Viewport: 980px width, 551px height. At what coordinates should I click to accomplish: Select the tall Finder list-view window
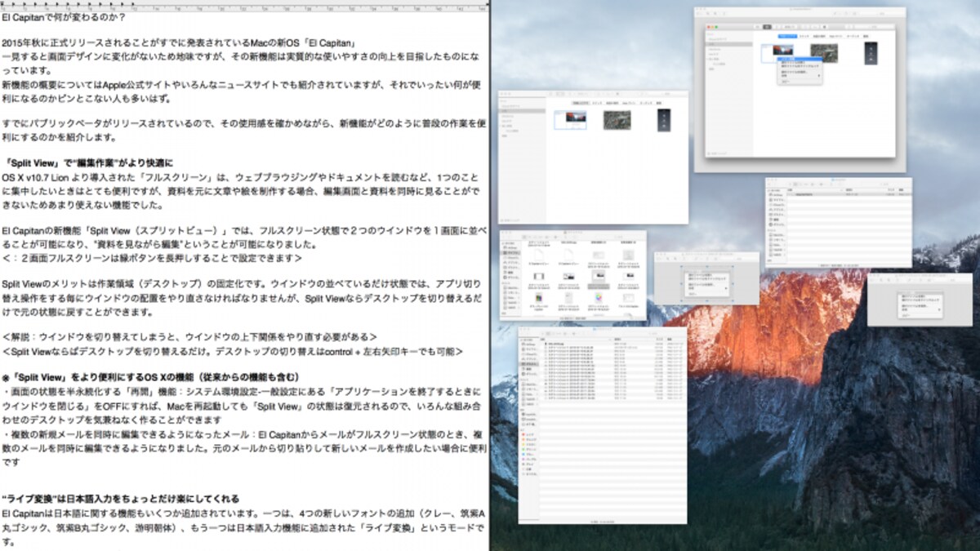(x=603, y=425)
